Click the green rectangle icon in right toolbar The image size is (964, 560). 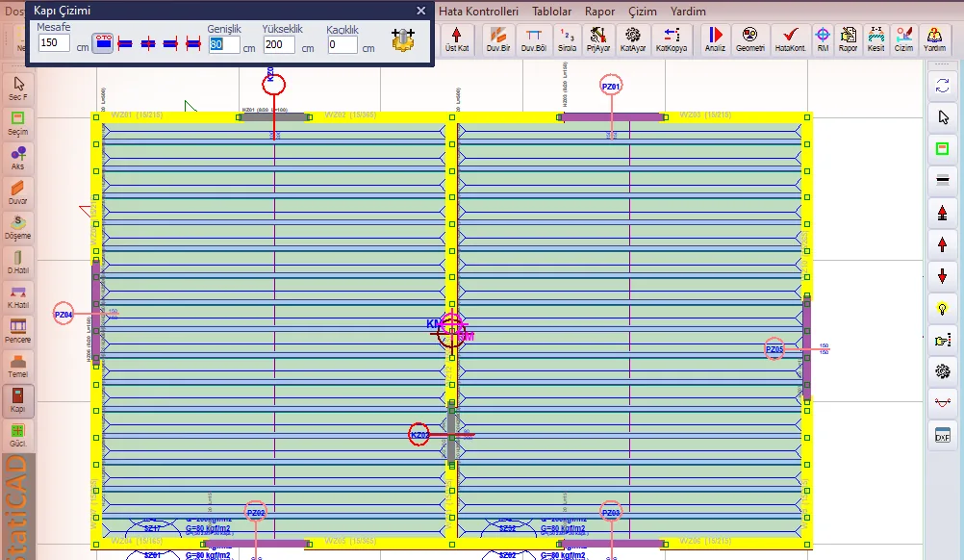tap(943, 149)
